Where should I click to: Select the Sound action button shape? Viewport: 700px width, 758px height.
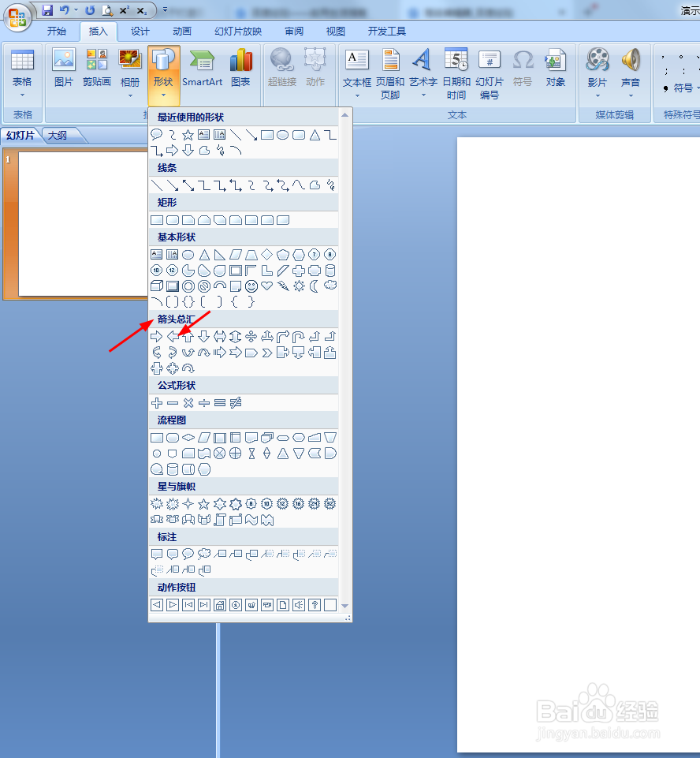click(x=299, y=605)
